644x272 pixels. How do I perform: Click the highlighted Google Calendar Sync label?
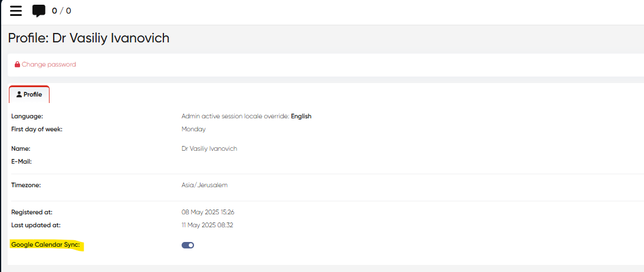45,244
